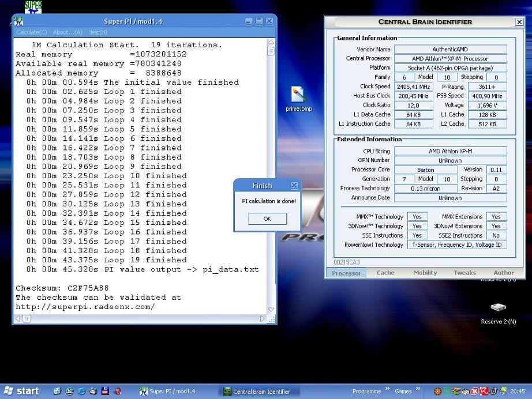Screen dimensions: 532x399
Task: Click the red K antivirus tray icon
Action: pyautogui.click(x=484, y=392)
